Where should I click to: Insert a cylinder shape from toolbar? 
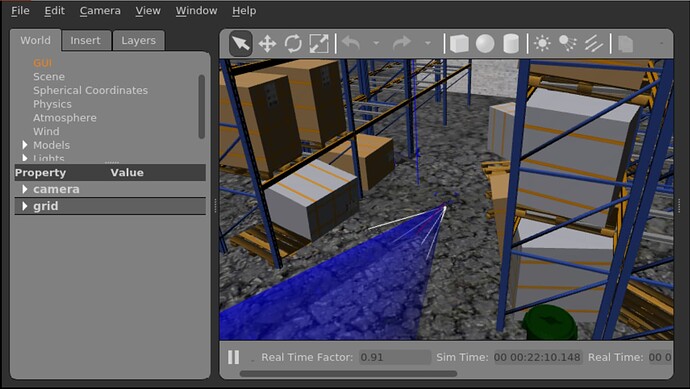510,44
